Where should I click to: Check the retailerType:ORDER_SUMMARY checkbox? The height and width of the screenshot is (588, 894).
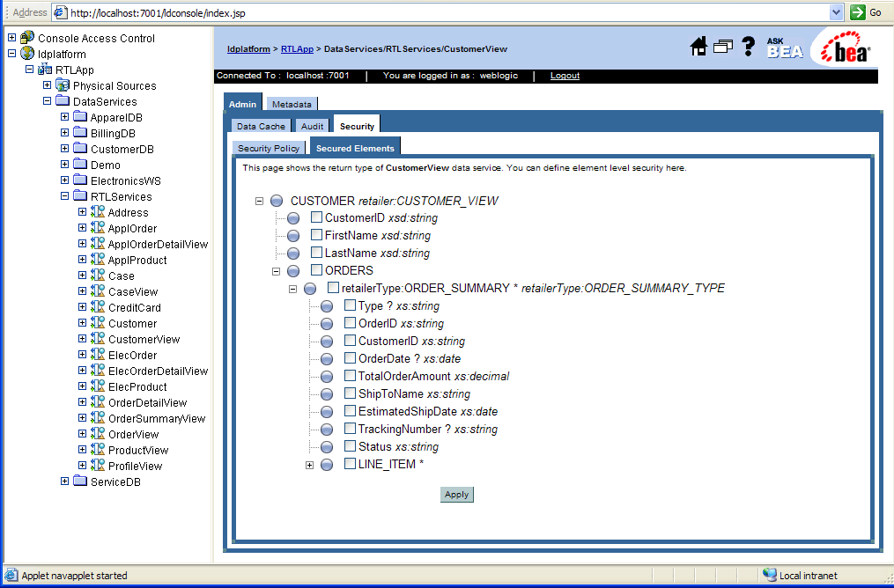[333, 288]
